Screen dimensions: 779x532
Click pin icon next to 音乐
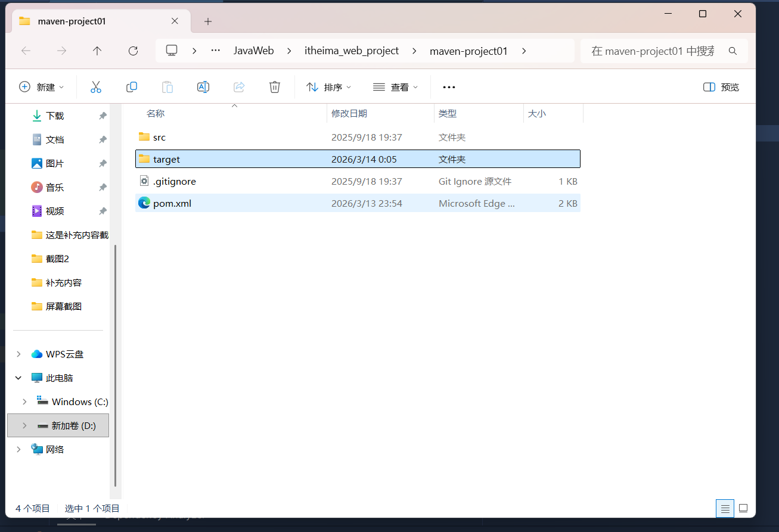click(x=103, y=187)
